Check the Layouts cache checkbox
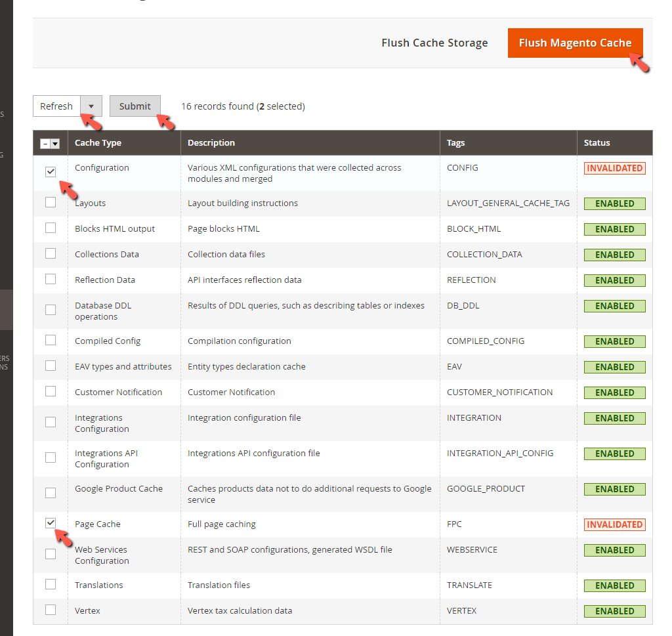Image resolution: width=672 pixels, height=636 pixels. tap(51, 202)
